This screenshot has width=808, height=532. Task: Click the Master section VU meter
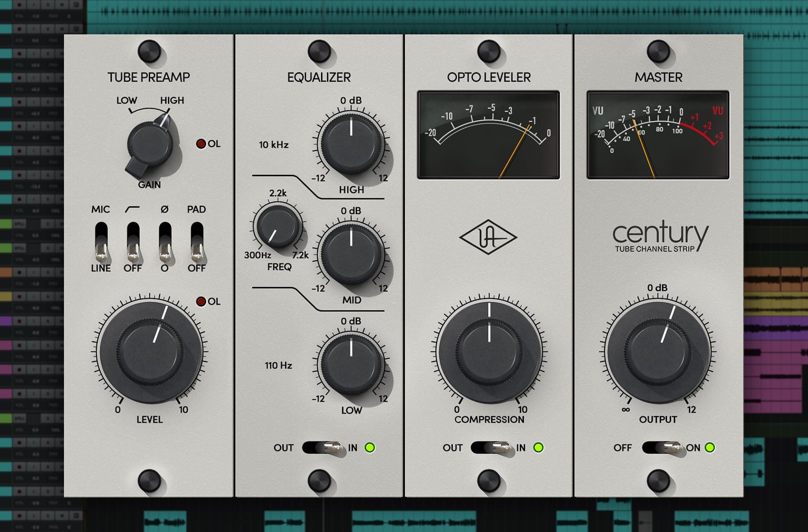pos(658,134)
